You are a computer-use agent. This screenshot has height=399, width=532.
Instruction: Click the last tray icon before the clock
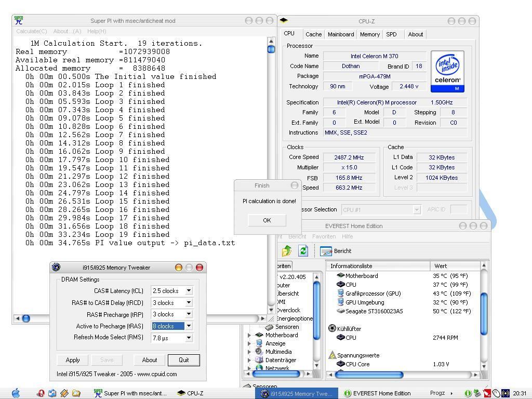click(x=506, y=393)
